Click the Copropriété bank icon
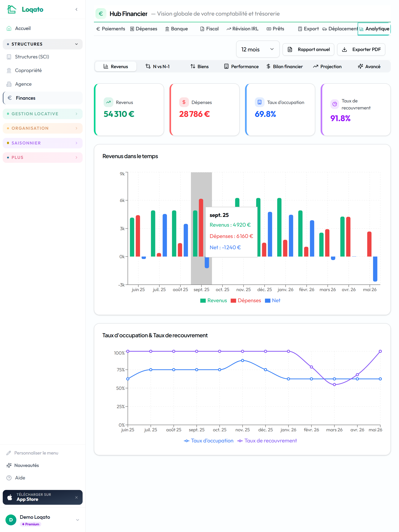The height and width of the screenshot is (532, 399). [9, 70]
